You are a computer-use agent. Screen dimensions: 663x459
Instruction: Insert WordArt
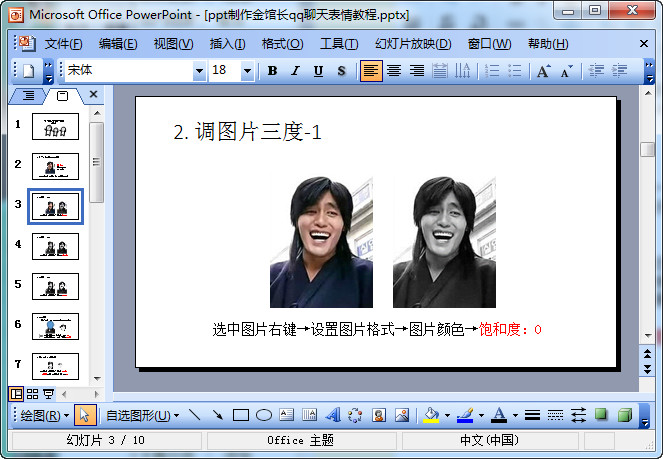pyautogui.click(x=333, y=415)
